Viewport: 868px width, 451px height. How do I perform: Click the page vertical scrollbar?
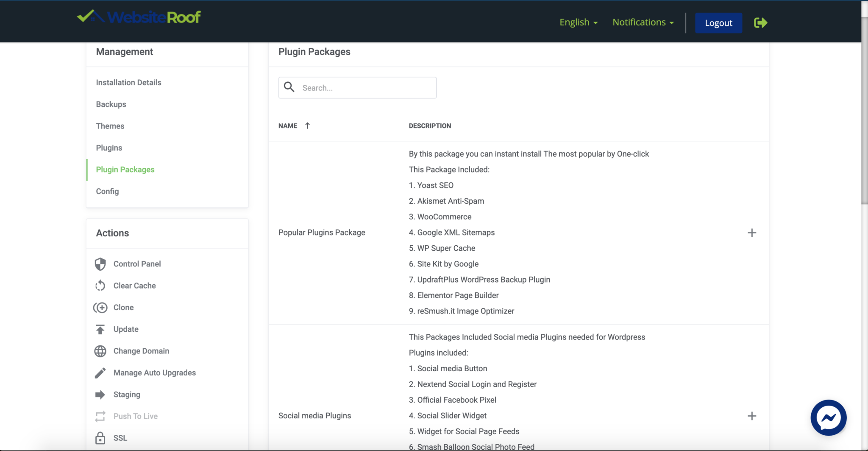point(865,110)
